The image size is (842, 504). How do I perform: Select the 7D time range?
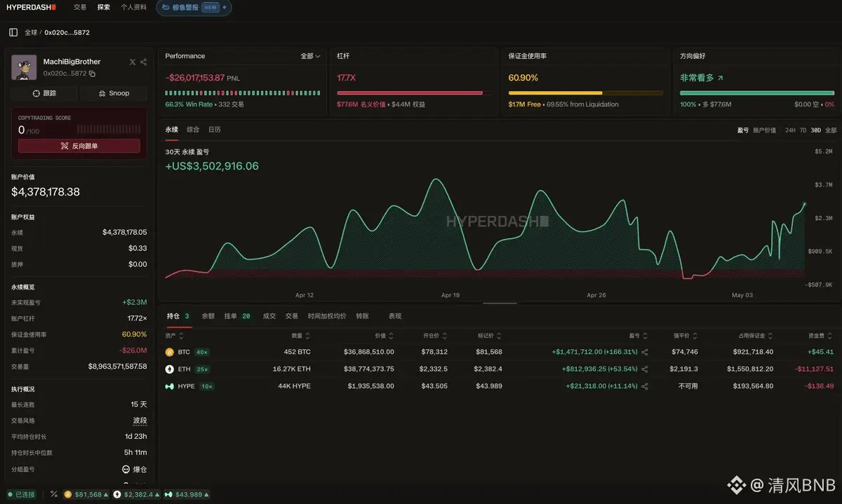pos(803,130)
